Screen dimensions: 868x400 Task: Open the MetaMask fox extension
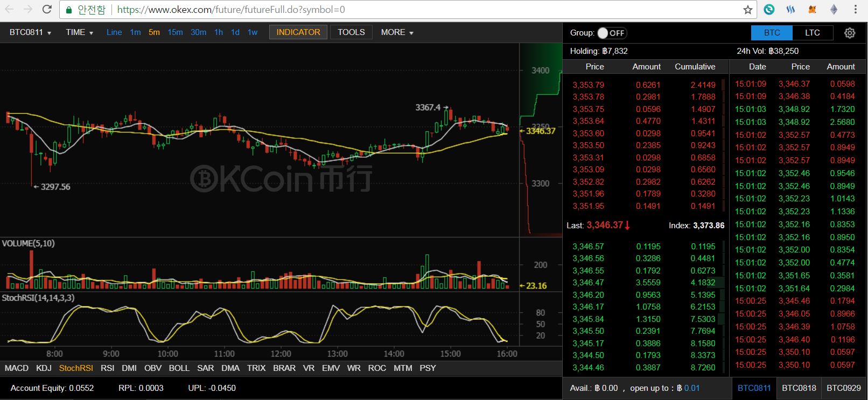(813, 9)
